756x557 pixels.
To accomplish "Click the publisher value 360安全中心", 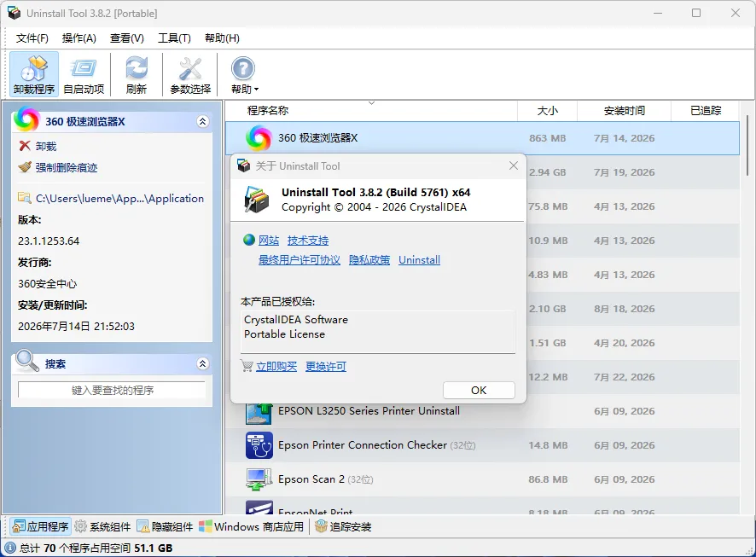I will [47, 284].
